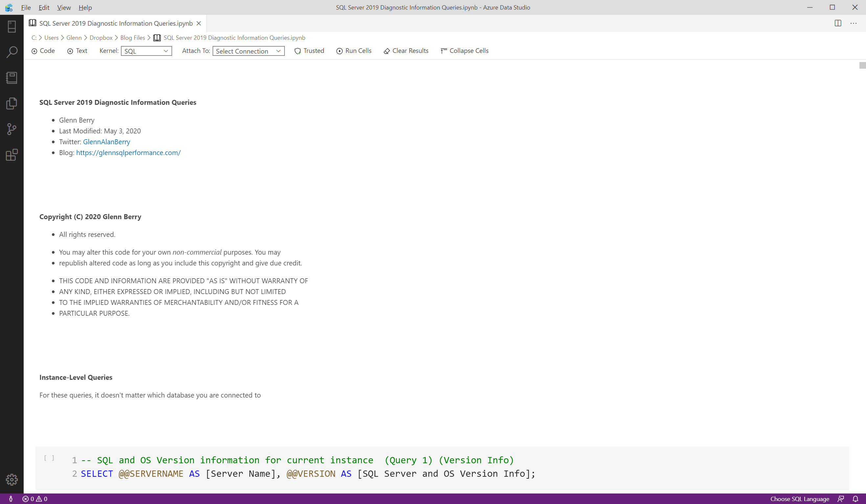Open the Manage gear icon in the activity bar
This screenshot has width=866, height=504.
[12, 479]
